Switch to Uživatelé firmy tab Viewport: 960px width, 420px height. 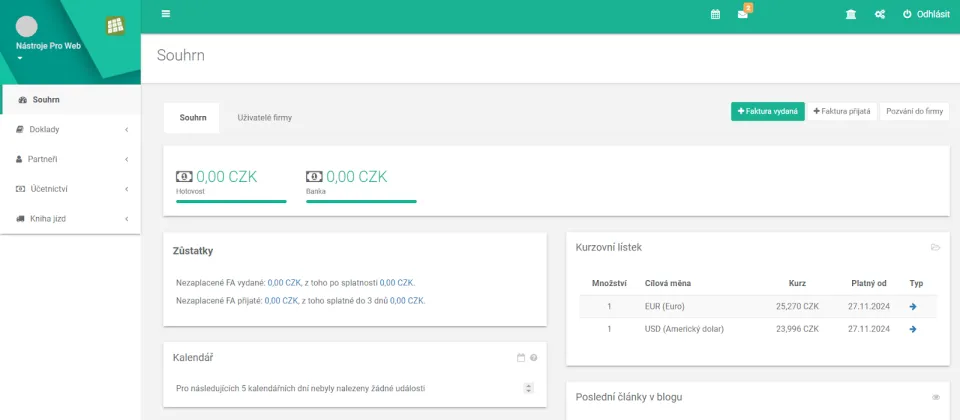(264, 118)
